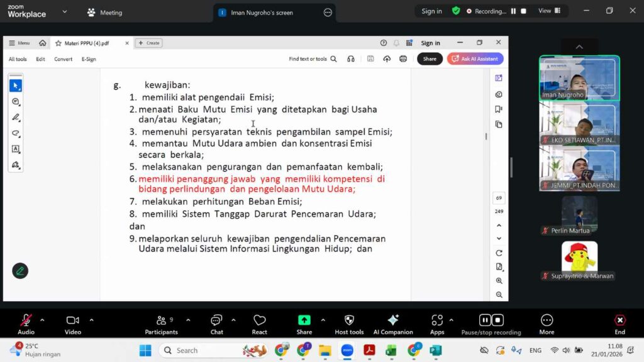
Task: Click the Save file icon
Action: click(x=370, y=58)
